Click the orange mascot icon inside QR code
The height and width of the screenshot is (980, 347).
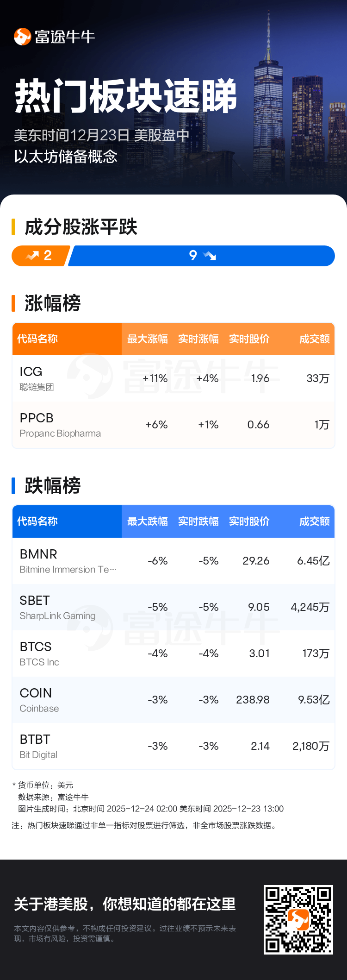pyautogui.click(x=298, y=919)
